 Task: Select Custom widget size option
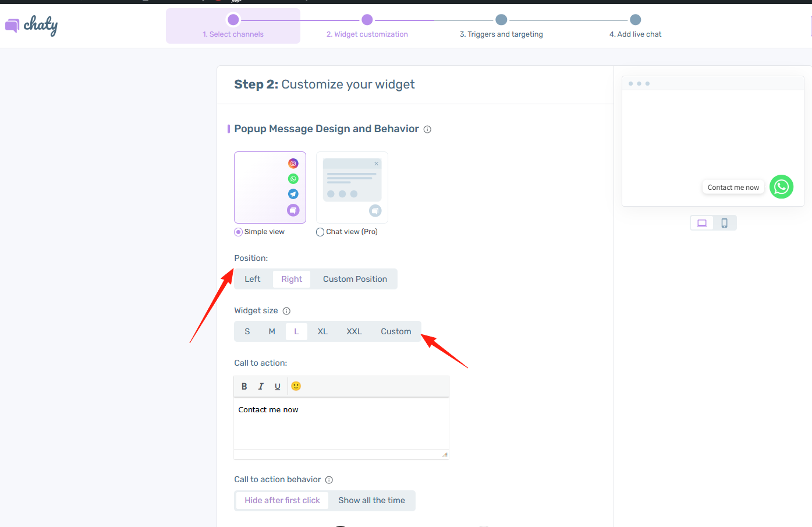click(x=396, y=331)
